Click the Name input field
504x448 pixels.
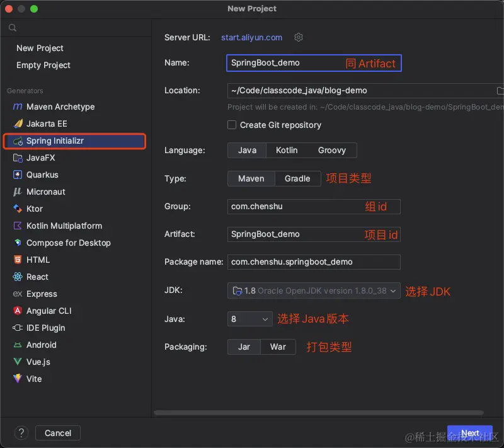pos(314,63)
